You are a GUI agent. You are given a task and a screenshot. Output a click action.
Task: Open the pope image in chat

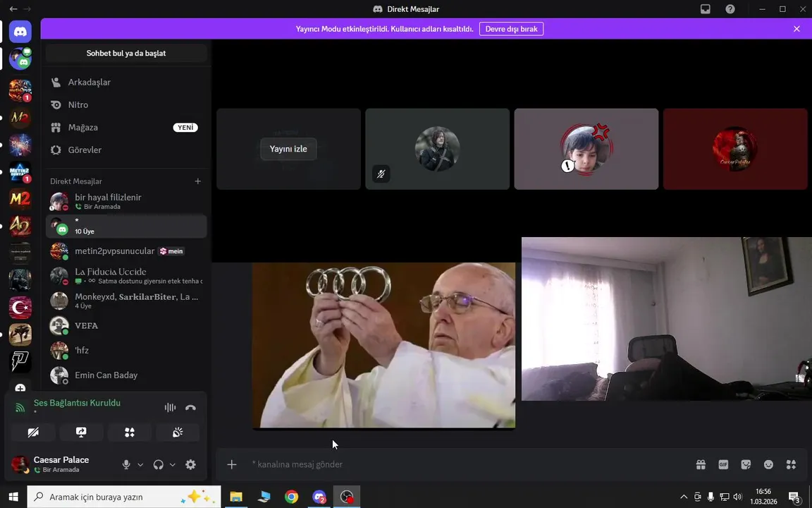[x=383, y=345]
